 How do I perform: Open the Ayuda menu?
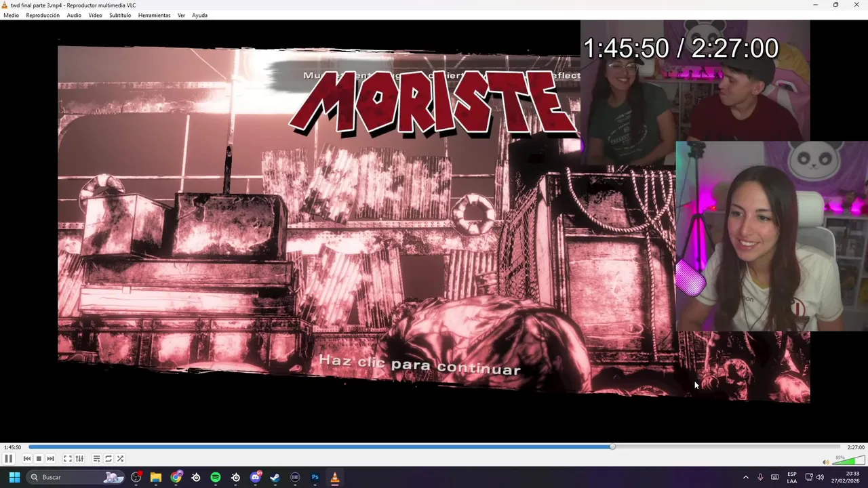click(x=199, y=15)
